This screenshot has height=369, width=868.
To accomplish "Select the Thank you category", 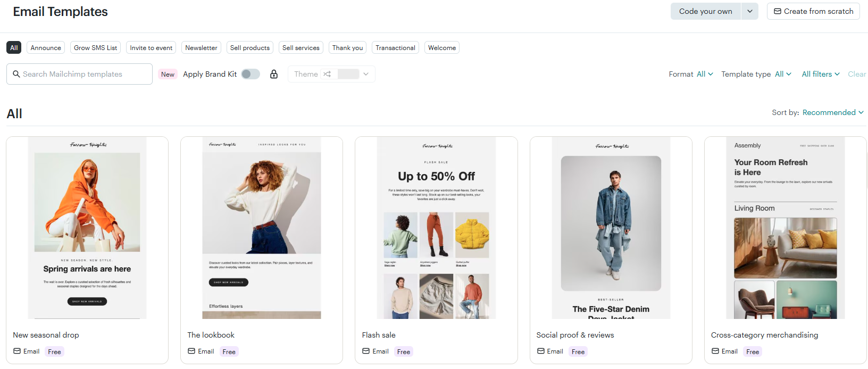I will (x=348, y=47).
